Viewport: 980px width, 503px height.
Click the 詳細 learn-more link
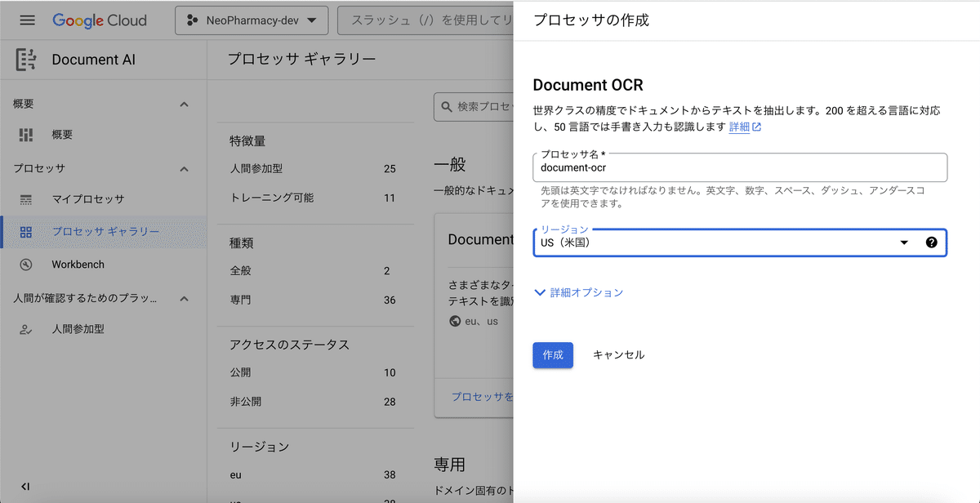click(x=739, y=127)
